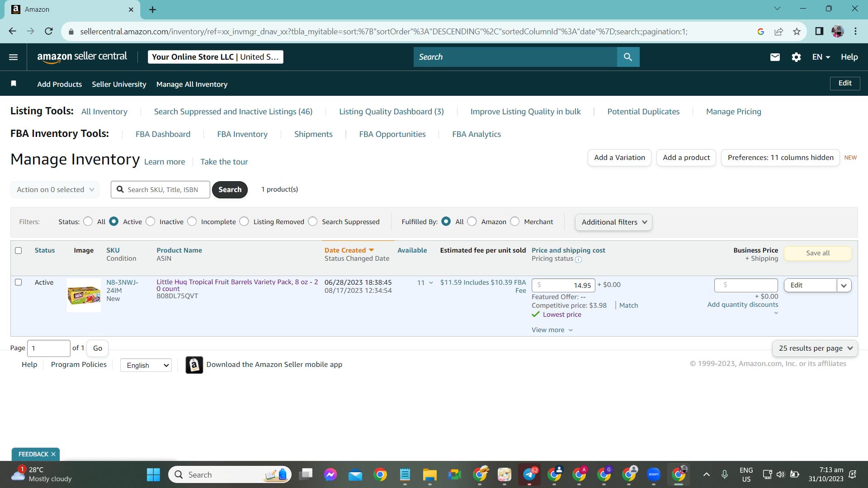Open Messenger from the taskbar

pos(330,474)
